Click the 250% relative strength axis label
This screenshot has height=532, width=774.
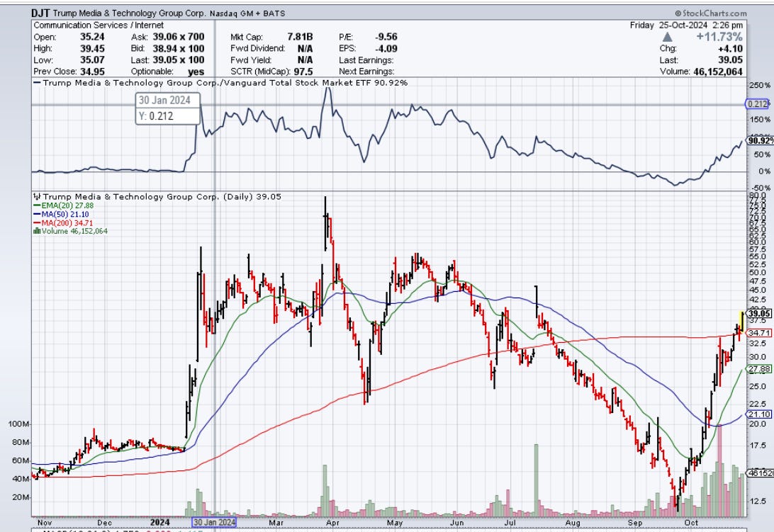click(760, 86)
